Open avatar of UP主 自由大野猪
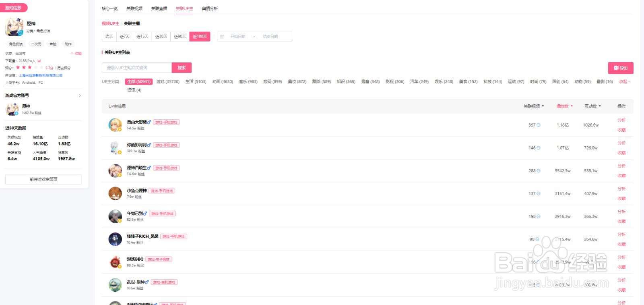 [x=115, y=125]
